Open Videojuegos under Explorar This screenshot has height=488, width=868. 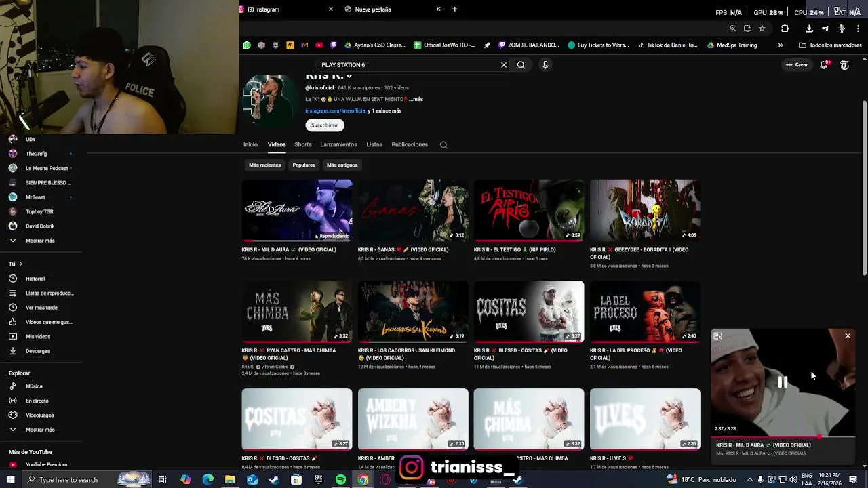coord(40,415)
